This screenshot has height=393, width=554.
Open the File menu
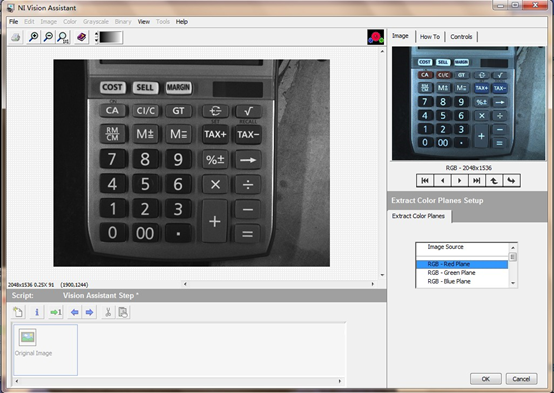(13, 22)
